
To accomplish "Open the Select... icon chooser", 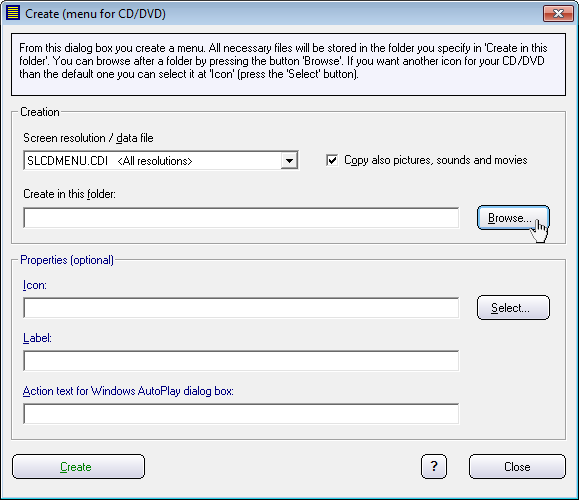I will tap(513, 308).
